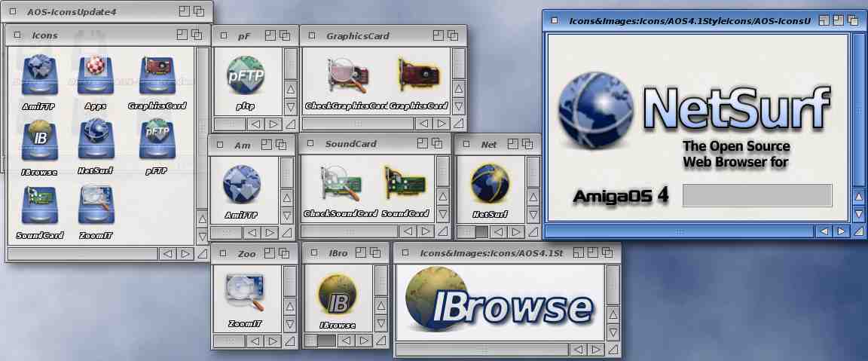Screen dimensions: 868x361
Task: Select the pftp globe icon in pF window
Action: click(245, 82)
